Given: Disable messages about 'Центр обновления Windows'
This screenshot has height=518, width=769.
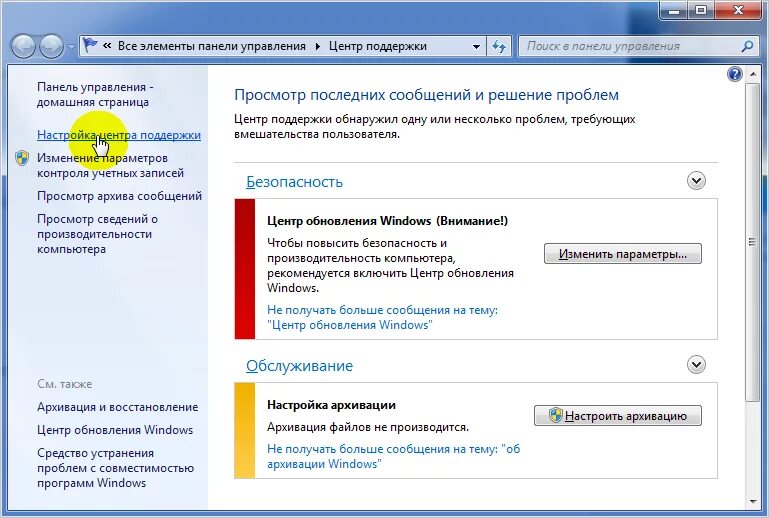Looking at the screenshot, I should pos(382,317).
